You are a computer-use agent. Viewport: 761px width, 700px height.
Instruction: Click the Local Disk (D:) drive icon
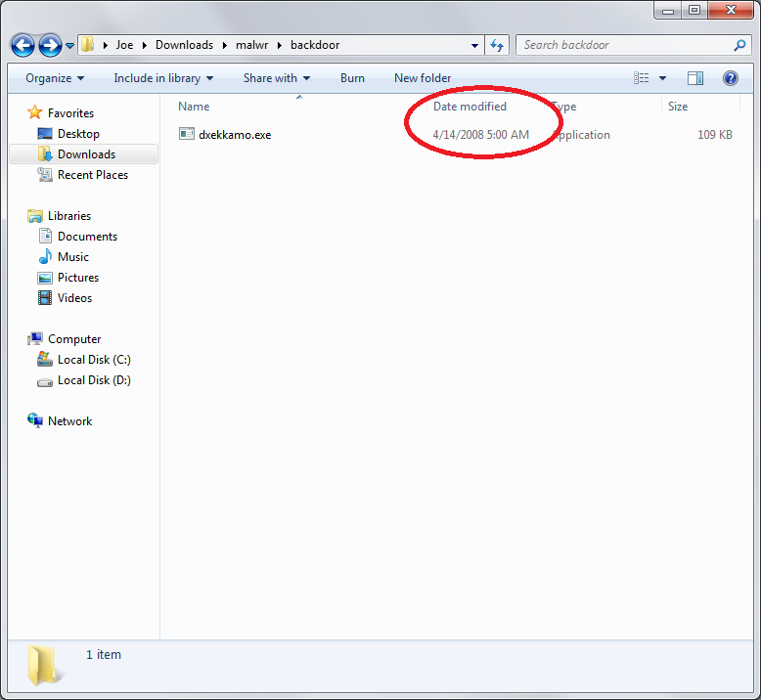[x=45, y=382]
